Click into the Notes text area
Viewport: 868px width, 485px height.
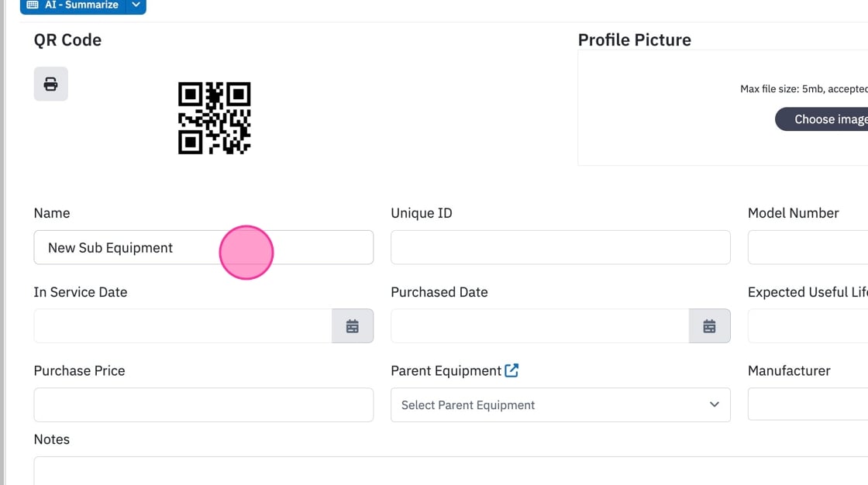pyautogui.click(x=450, y=470)
